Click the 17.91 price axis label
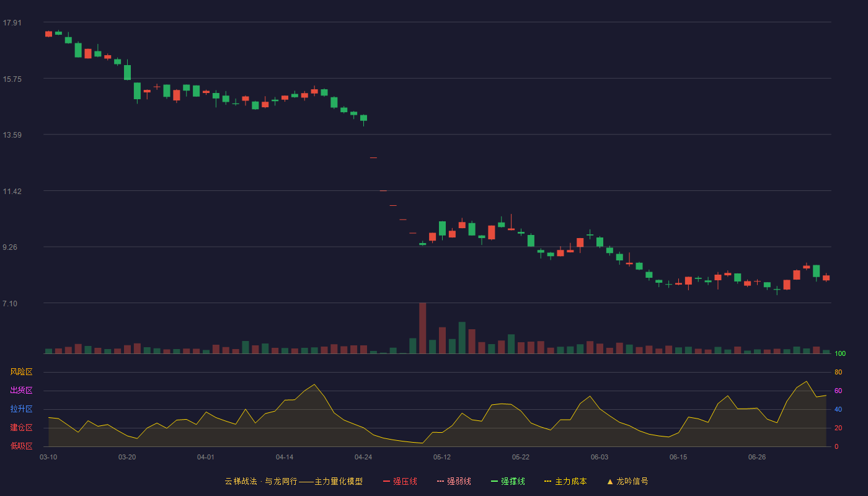 click(12, 23)
